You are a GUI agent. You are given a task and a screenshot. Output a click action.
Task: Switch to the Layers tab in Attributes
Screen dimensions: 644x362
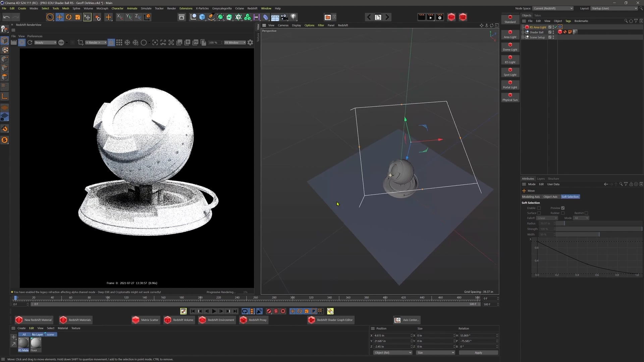click(541, 179)
